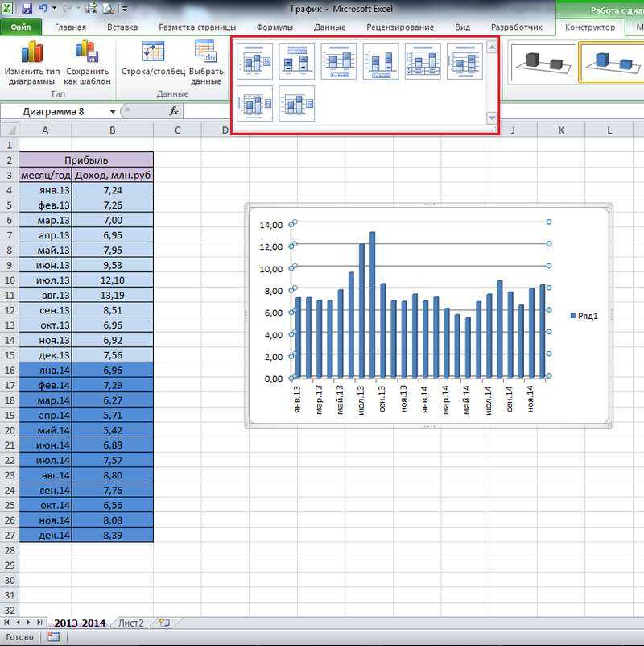Open the Файл tab

21,27
